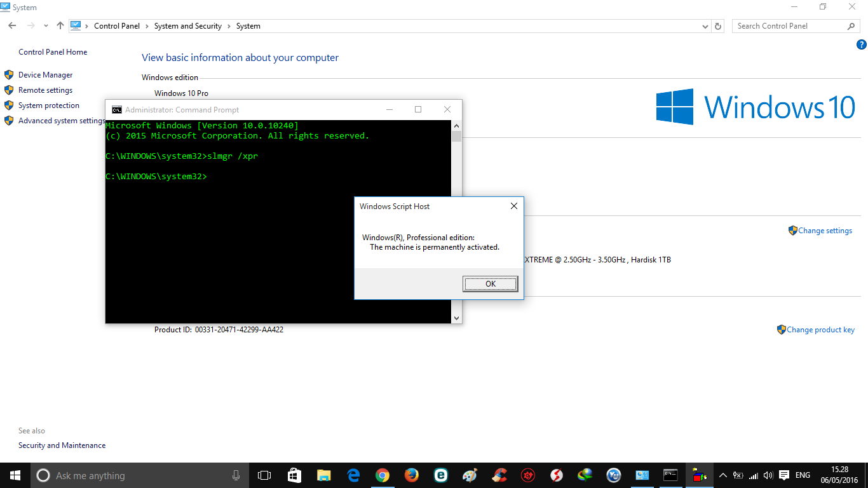
Task: Minimize the Command Prompt window
Action: tap(389, 109)
